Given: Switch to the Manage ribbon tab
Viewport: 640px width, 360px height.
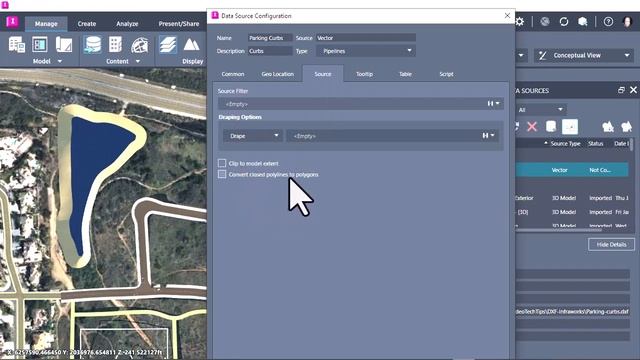Looking at the screenshot, I should pos(46,24).
